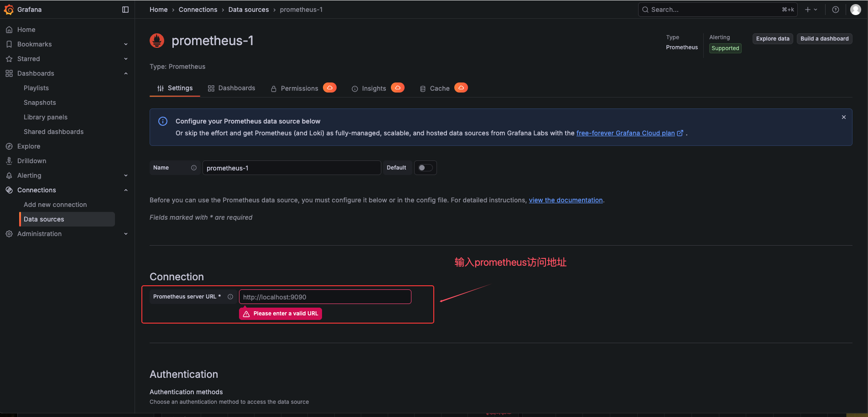Click the Prometheus server URL input field

(325, 297)
